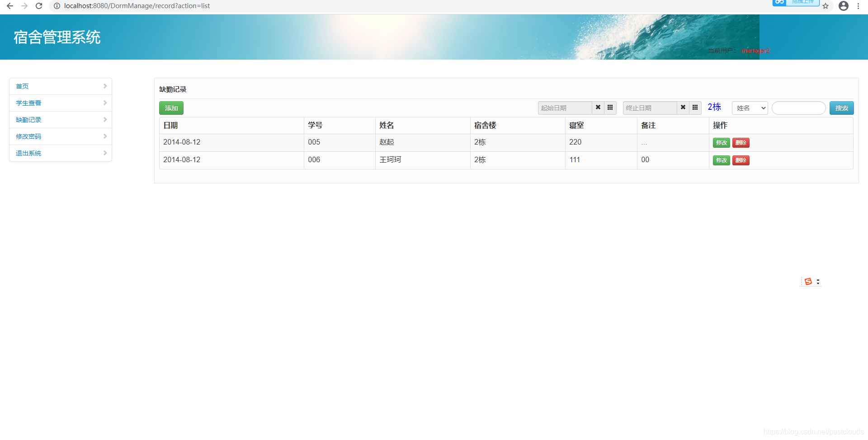
Task: Clear the start date with the X icon
Action: pos(598,108)
